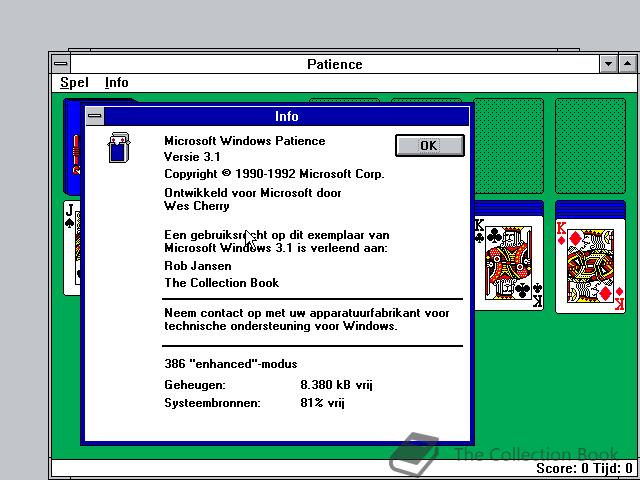This screenshot has height=480, width=640.
Task: Click the empty foundation slot above King of Clubs
Action: [509, 146]
